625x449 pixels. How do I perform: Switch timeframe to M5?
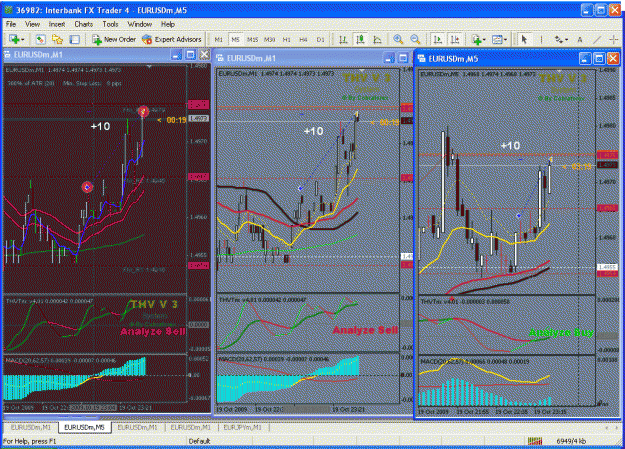pyautogui.click(x=235, y=39)
